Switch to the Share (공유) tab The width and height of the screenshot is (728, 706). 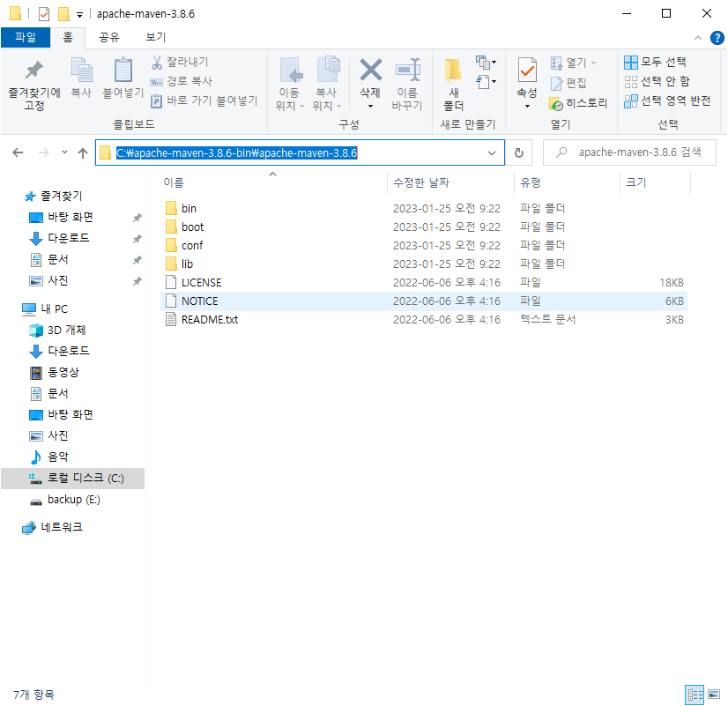click(109, 37)
